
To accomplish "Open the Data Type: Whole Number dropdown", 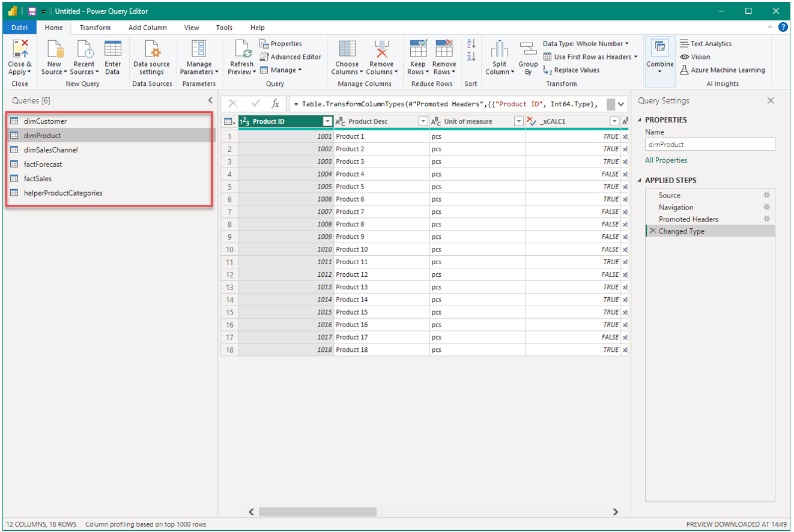I will coord(586,44).
